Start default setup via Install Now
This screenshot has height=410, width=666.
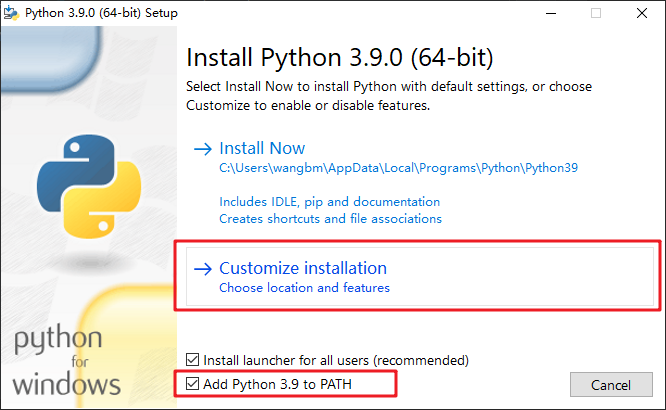click(262, 148)
